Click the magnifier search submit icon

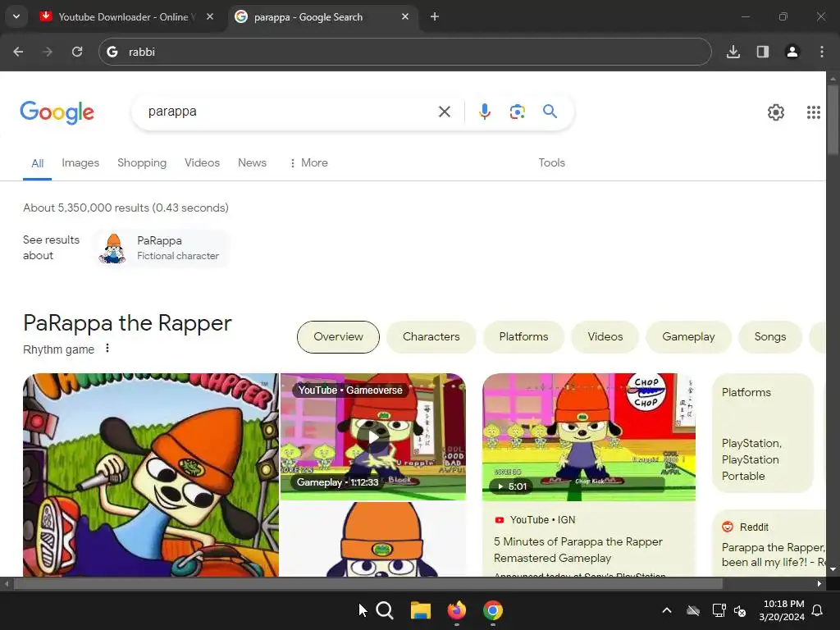click(x=550, y=112)
